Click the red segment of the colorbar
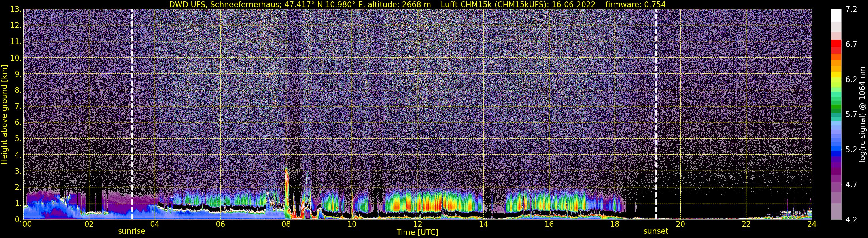The image size is (868, 238). tap(836, 44)
